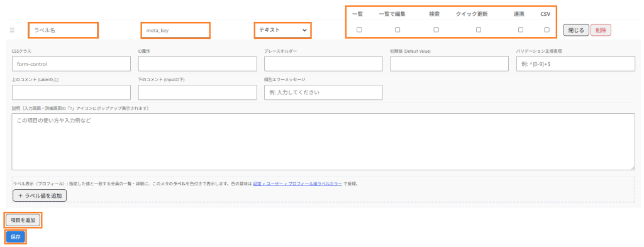Focus the ラベル名 input field
The height and width of the screenshot is (247, 644).
[x=64, y=30]
